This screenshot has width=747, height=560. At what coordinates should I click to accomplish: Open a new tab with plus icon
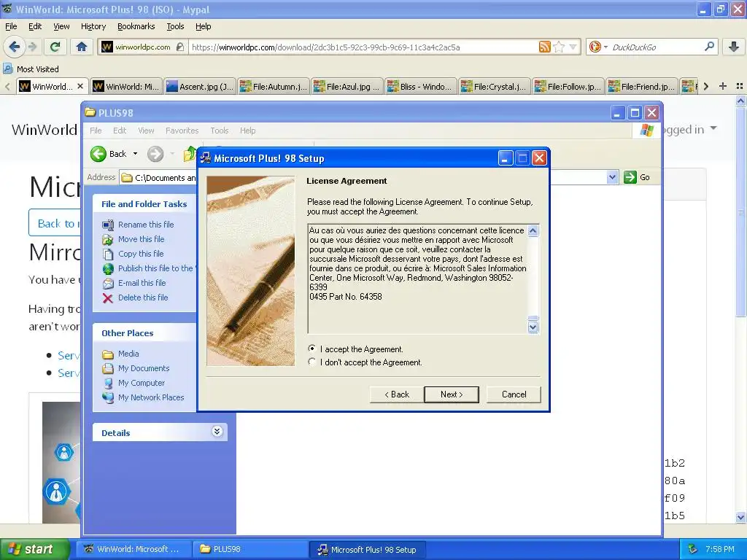(723, 86)
